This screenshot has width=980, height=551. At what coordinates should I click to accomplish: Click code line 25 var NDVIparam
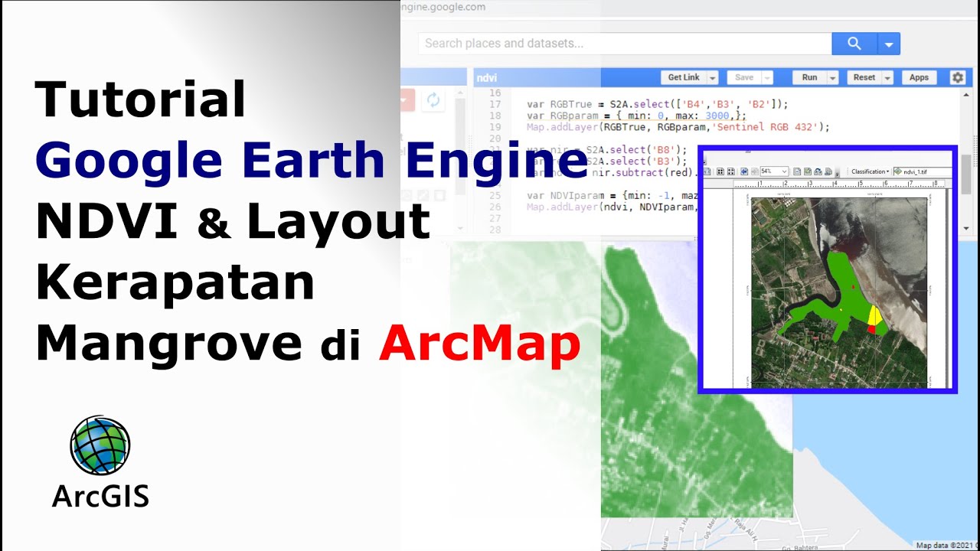[612, 196]
